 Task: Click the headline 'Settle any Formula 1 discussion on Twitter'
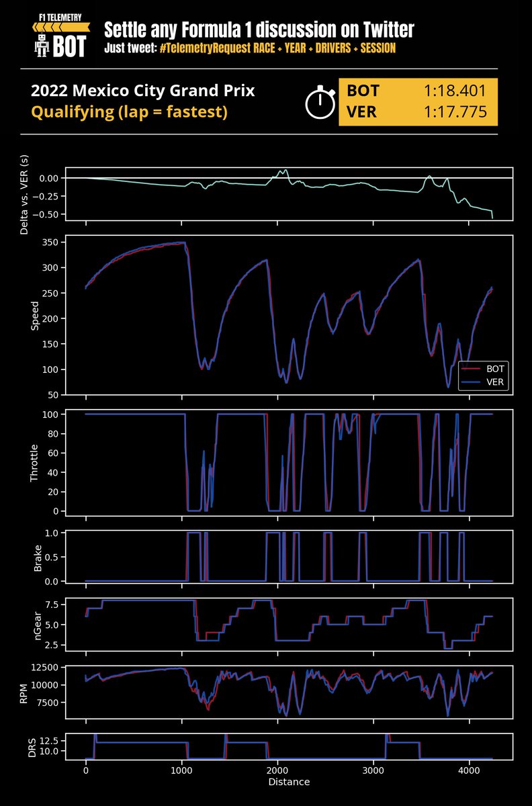click(x=259, y=30)
